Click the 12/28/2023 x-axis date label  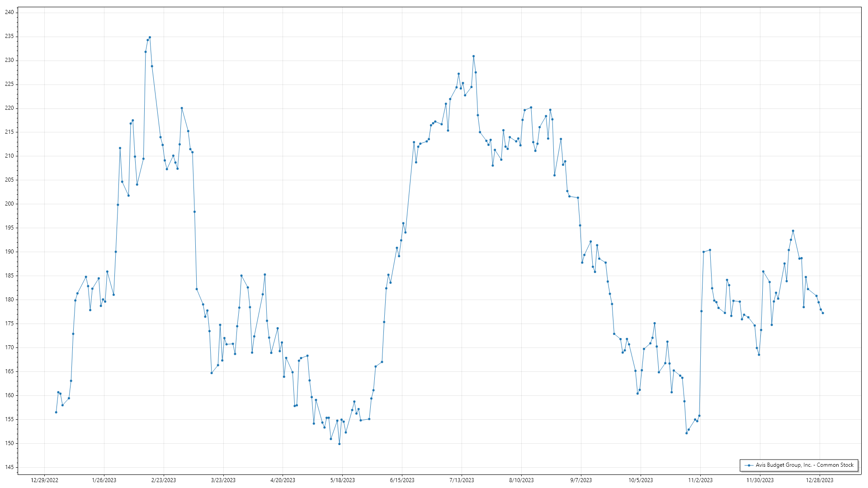(x=820, y=480)
